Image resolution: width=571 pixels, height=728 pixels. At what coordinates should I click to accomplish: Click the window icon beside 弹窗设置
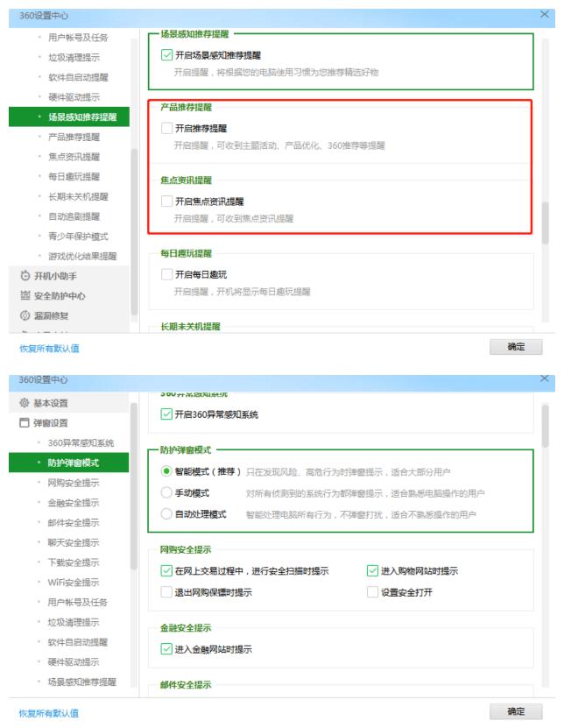[25, 422]
